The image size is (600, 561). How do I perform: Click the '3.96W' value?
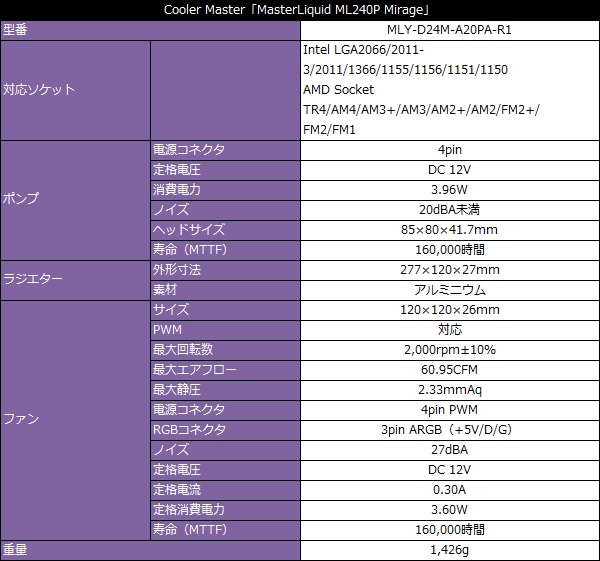[x=449, y=189]
